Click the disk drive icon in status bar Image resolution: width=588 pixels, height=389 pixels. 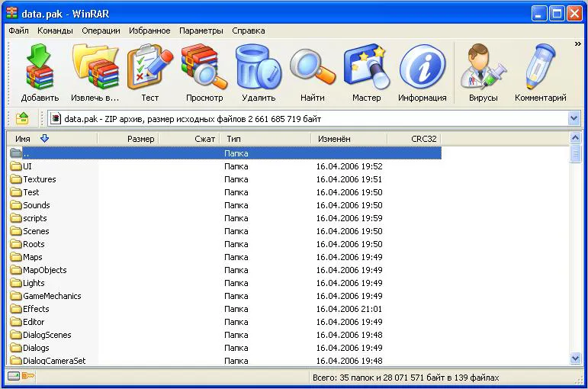(14, 376)
